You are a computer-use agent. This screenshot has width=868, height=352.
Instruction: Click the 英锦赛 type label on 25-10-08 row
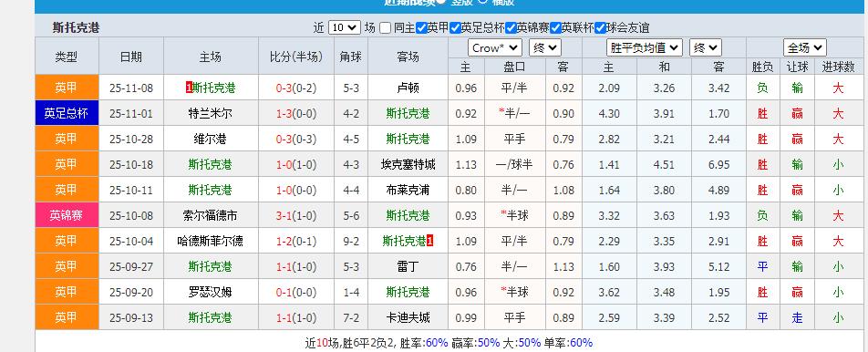pyautogui.click(x=67, y=215)
